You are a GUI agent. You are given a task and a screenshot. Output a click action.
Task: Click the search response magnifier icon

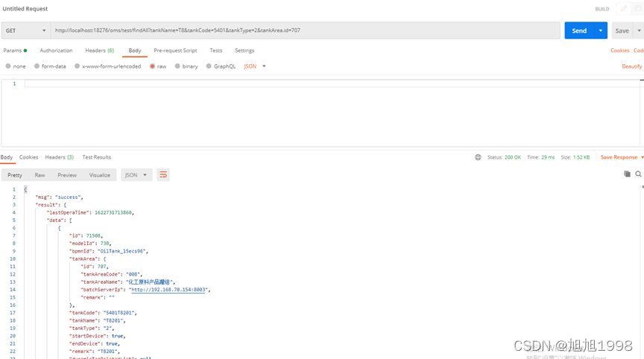(x=638, y=174)
